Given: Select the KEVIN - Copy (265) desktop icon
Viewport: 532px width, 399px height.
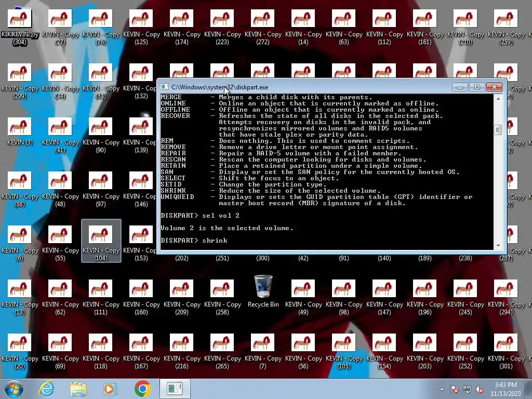Looking at the screenshot, I should click(x=222, y=351).
